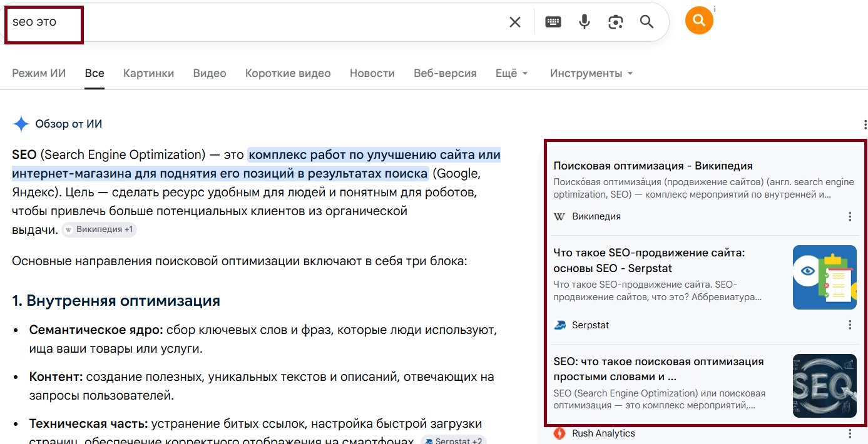Click the Rush Analytics favicon
This screenshot has height=444, width=868.
pos(559,433)
